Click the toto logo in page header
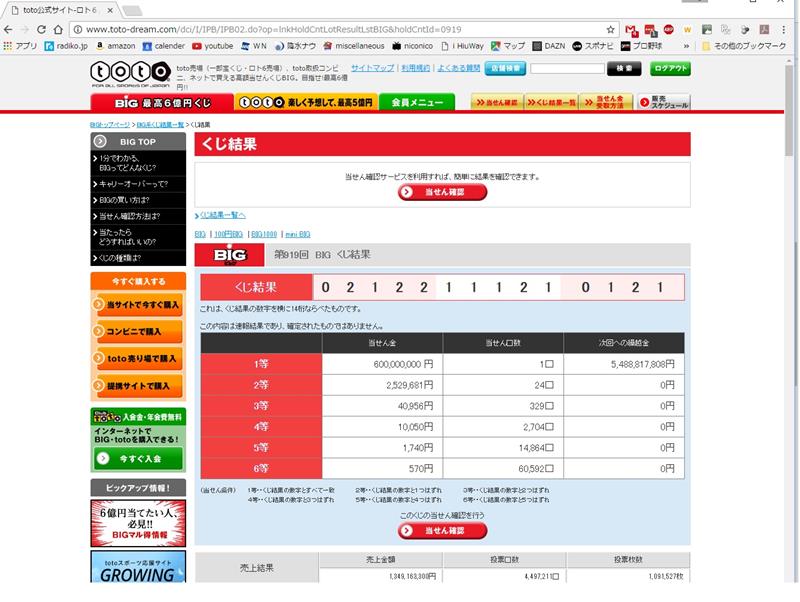 tap(131, 74)
